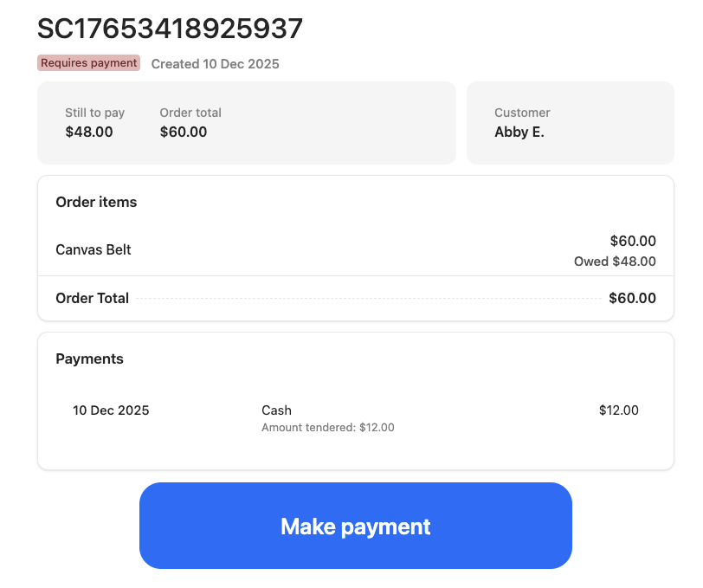Image resolution: width=703 pixels, height=588 pixels.
Task: Open the Order items section
Action: point(95,202)
